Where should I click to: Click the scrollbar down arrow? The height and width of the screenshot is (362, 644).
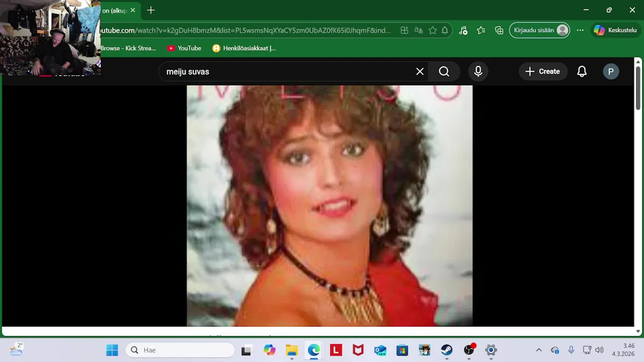[x=638, y=331]
